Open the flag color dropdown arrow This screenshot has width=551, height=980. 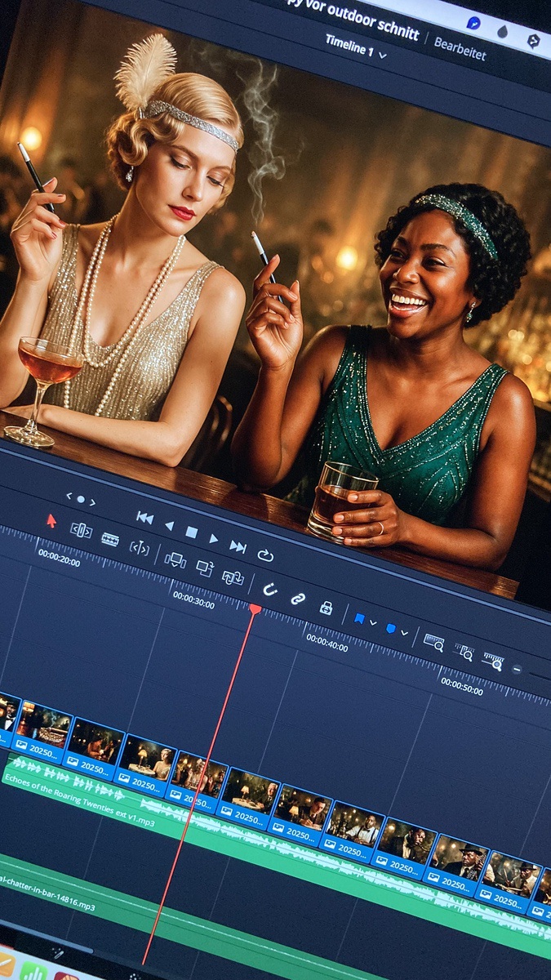click(373, 623)
